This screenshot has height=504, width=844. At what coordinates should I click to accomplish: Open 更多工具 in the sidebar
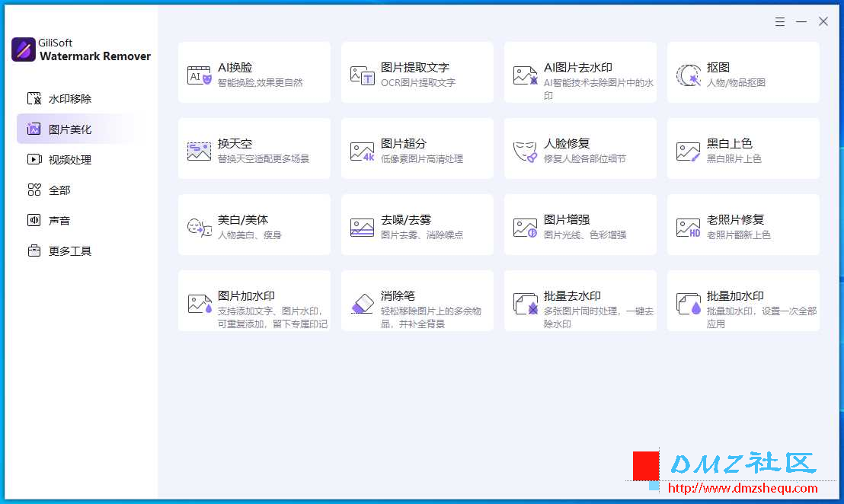pyautogui.click(x=59, y=251)
